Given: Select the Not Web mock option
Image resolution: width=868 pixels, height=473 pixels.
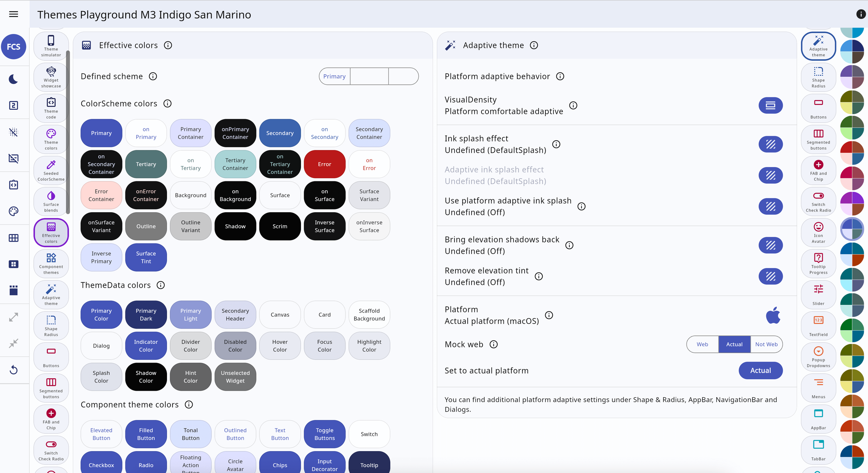Looking at the screenshot, I should coord(767,344).
